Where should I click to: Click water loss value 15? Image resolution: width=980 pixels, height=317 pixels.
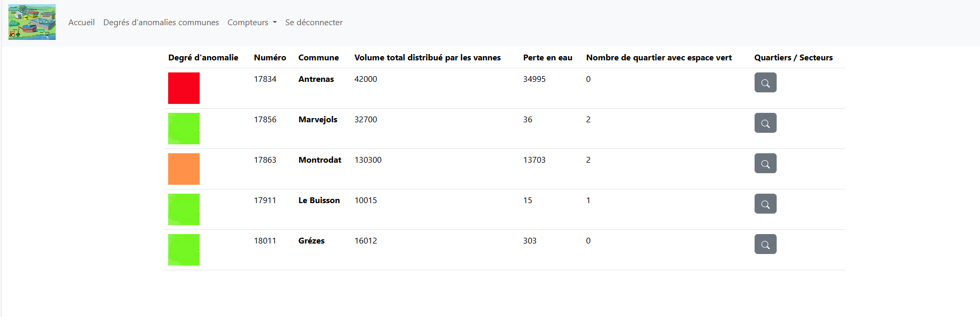528,200
